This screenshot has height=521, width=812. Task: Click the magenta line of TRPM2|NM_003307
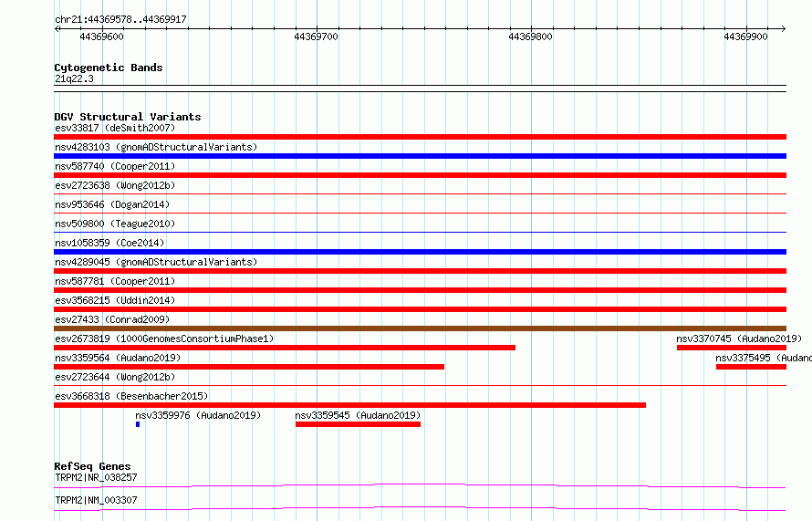[x=420, y=508]
